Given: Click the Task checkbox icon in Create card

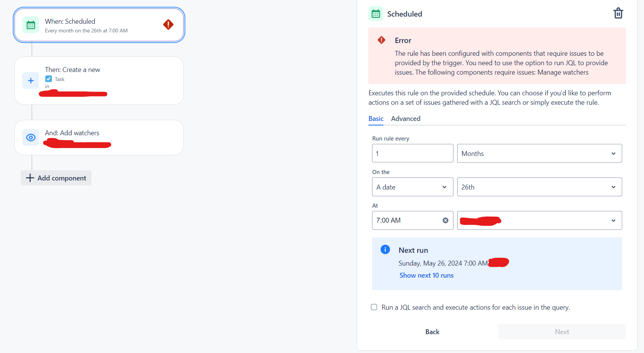Looking at the screenshot, I should [x=49, y=79].
